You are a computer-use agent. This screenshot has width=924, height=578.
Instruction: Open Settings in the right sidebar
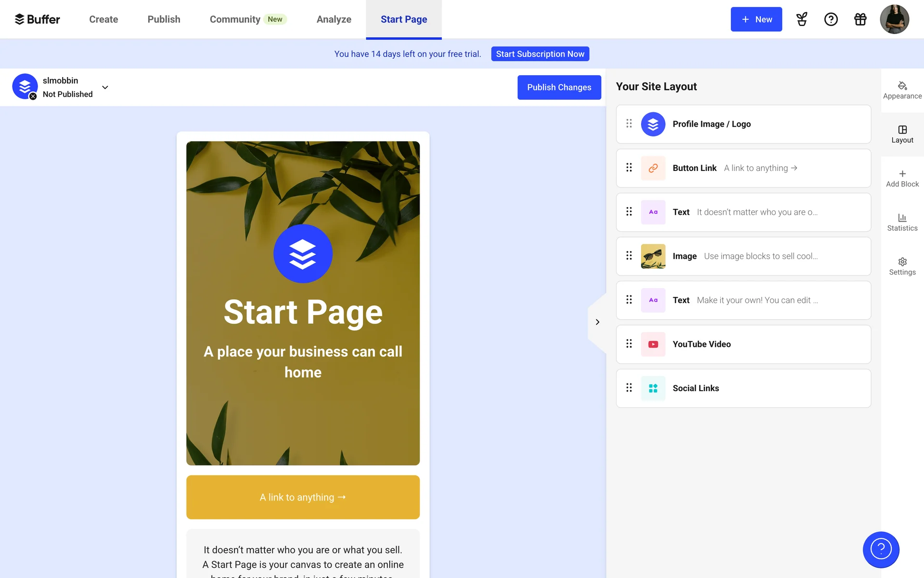902,266
